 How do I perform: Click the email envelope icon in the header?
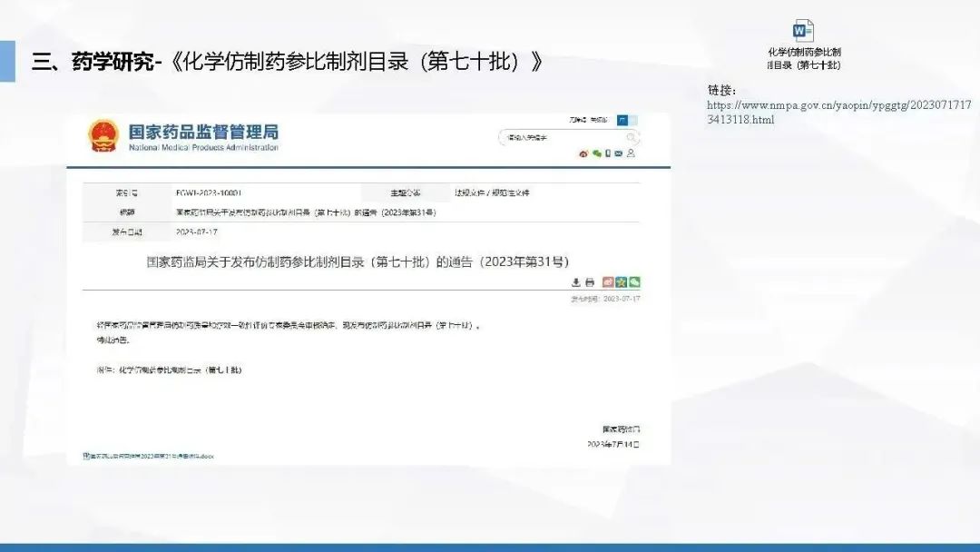tap(618, 153)
